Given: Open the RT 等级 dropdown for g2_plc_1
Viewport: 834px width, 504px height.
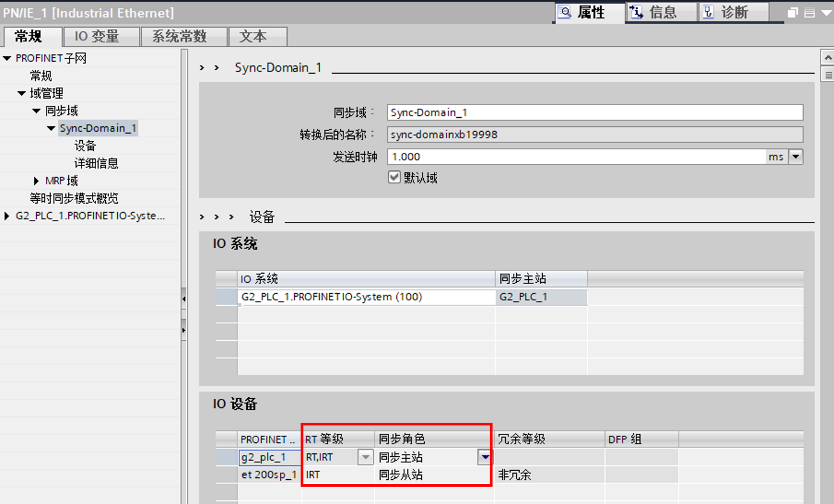Looking at the screenshot, I should pyautogui.click(x=365, y=457).
